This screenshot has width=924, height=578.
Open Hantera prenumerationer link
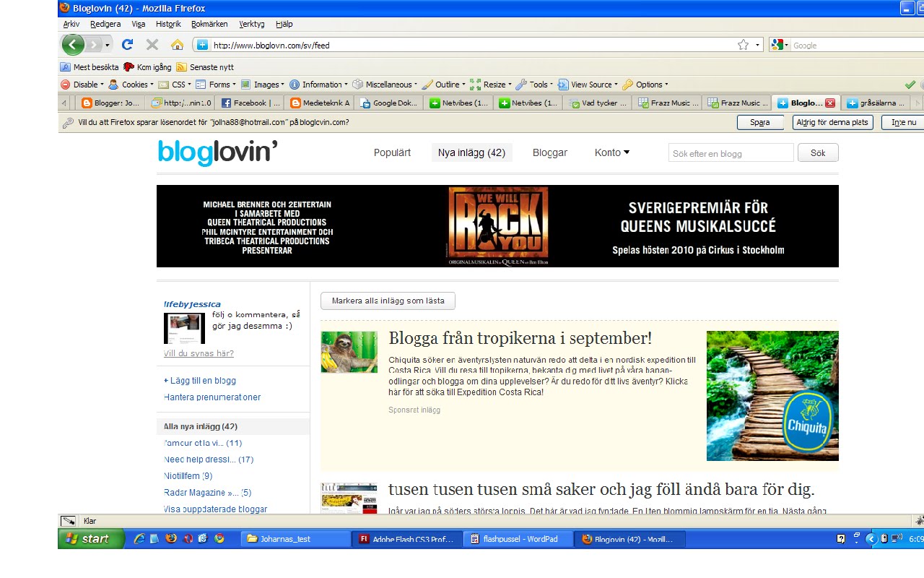212,397
